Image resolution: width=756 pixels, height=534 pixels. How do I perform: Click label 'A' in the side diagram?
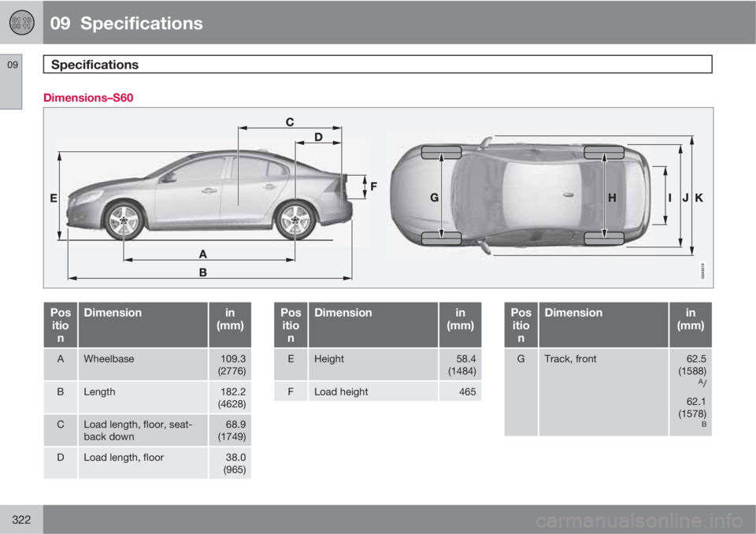tap(203, 254)
